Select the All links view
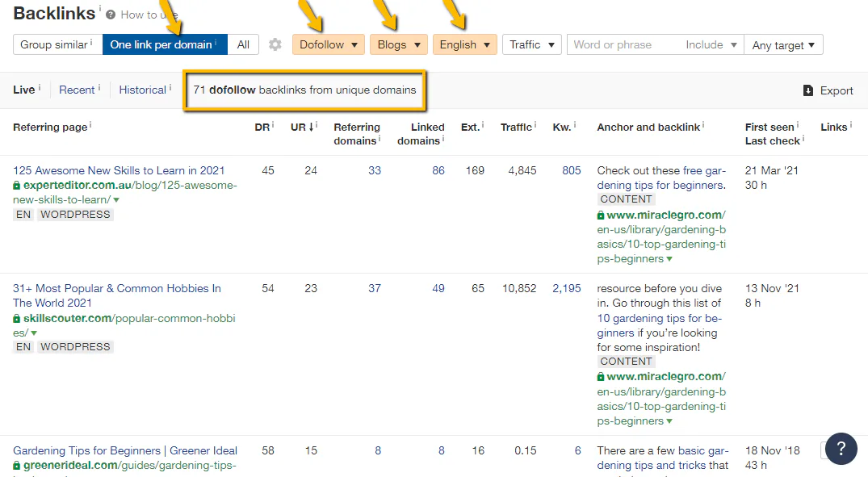Viewport: 868px width, 477px height. [243, 45]
